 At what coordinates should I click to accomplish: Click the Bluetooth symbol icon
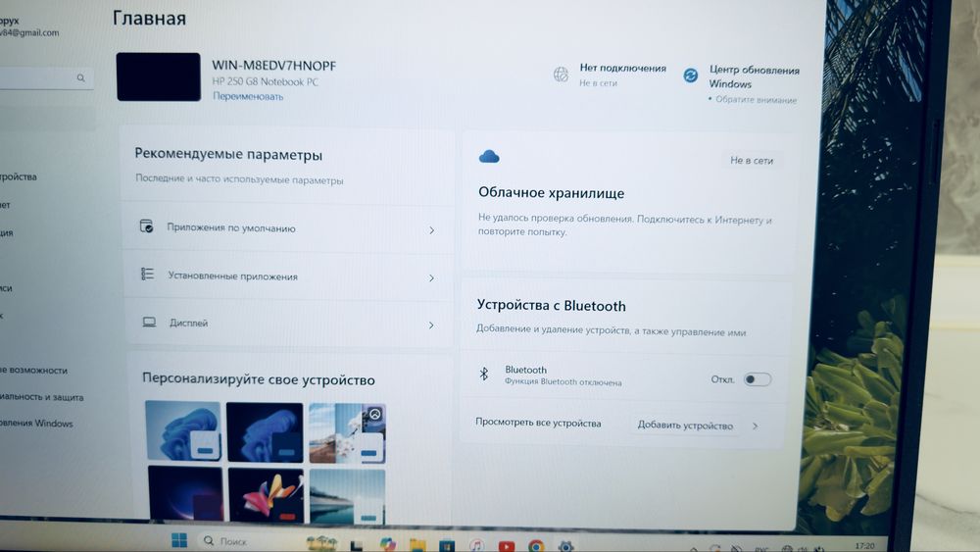(484, 374)
